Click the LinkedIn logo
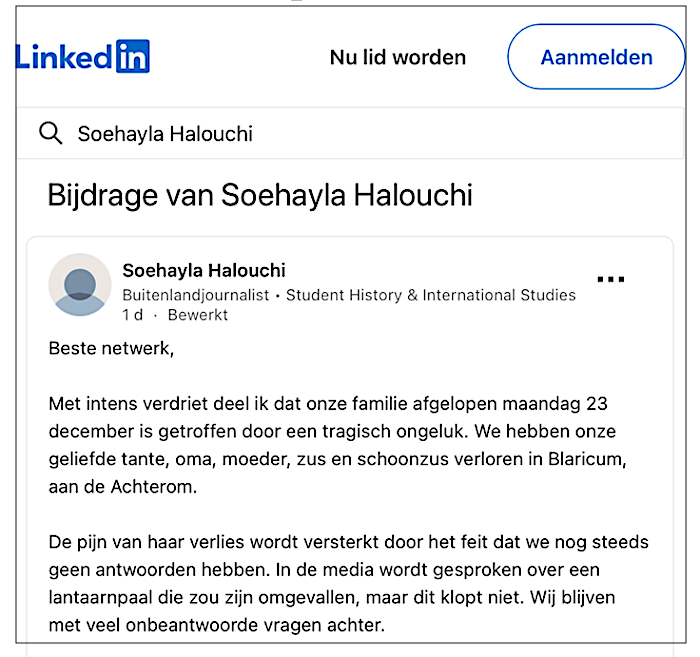 83,57
